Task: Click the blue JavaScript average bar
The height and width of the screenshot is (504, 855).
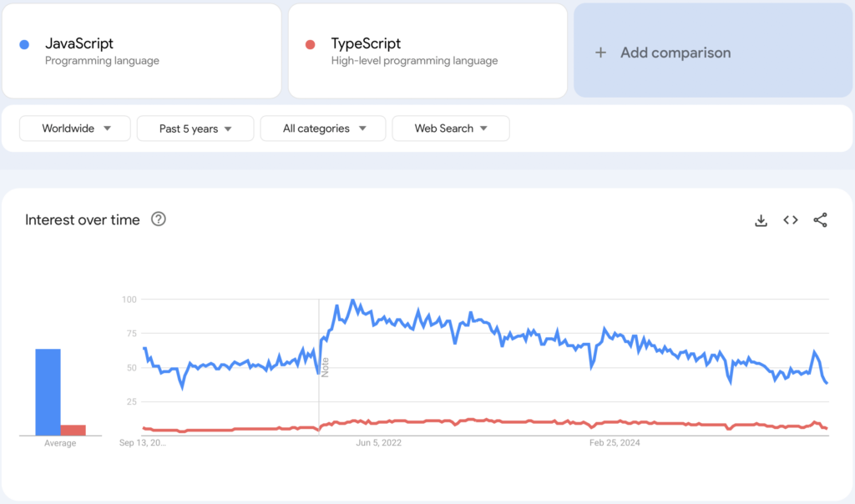Action: pyautogui.click(x=48, y=392)
